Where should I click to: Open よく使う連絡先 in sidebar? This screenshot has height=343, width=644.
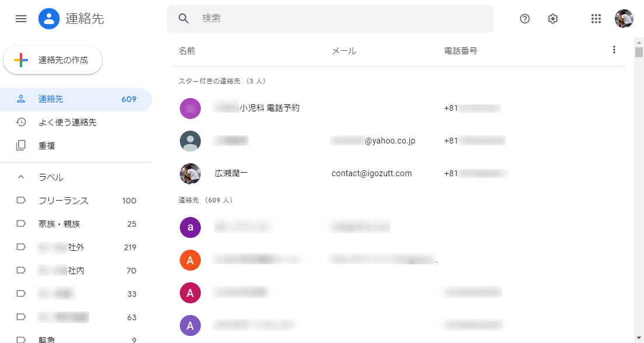[67, 123]
